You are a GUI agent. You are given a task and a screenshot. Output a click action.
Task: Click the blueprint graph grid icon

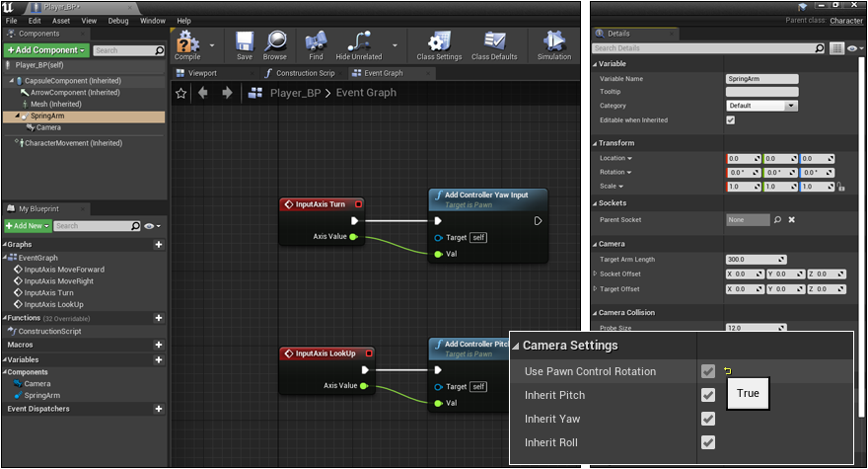[x=255, y=93]
